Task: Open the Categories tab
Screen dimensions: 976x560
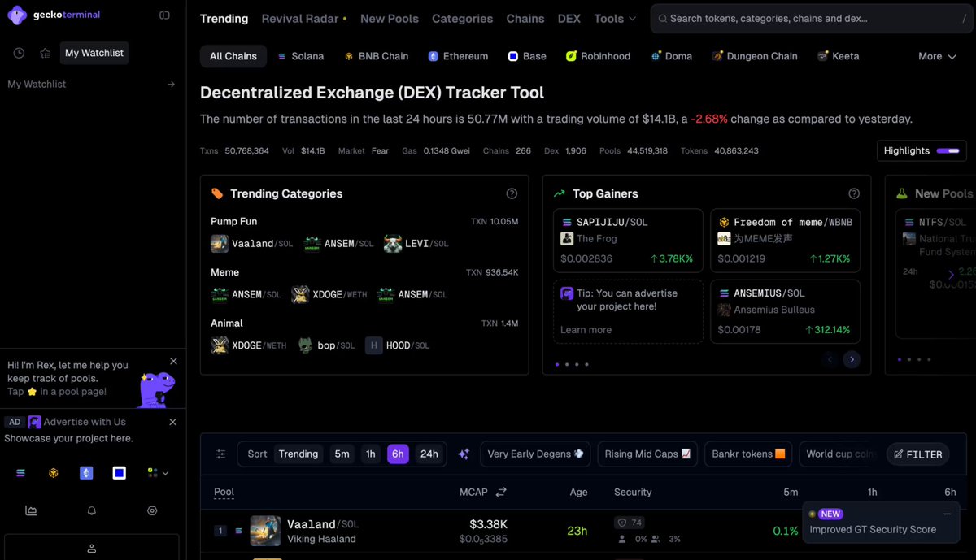Action: tap(462, 19)
